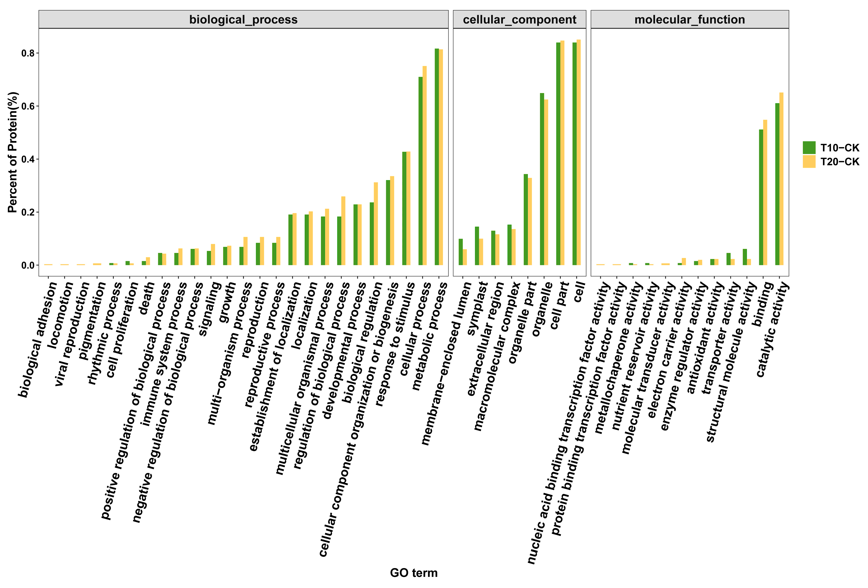Click the green metabolic process bar

(x=437, y=157)
